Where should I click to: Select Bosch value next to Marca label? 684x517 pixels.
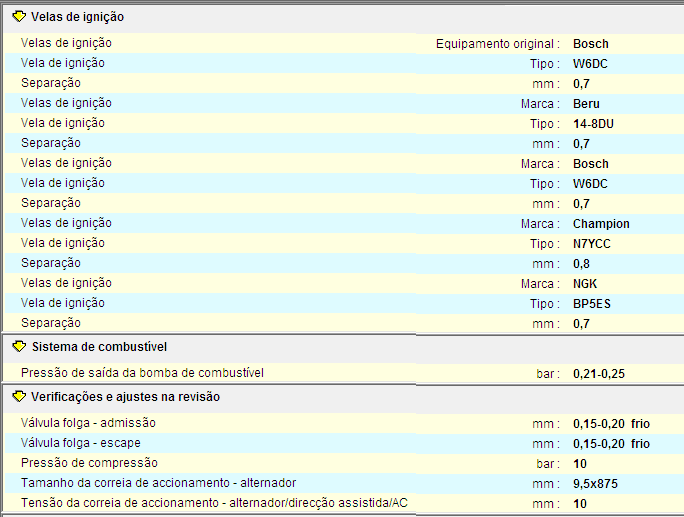click(591, 164)
